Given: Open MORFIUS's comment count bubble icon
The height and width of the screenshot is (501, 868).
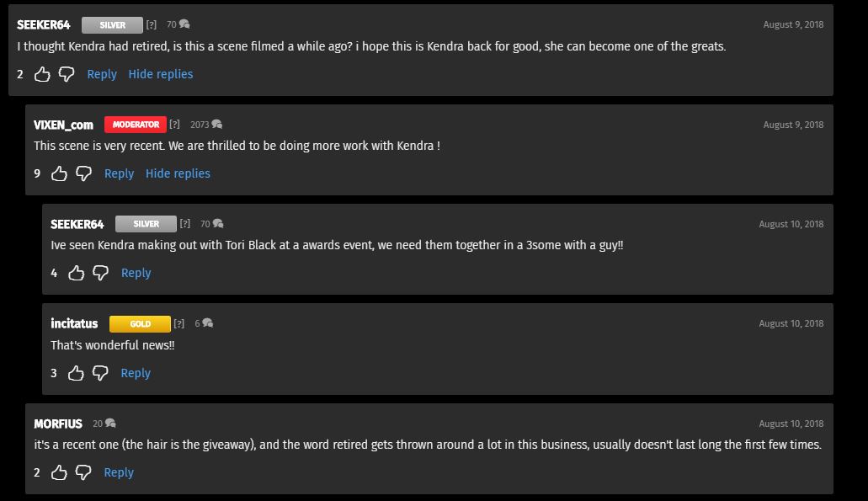Looking at the screenshot, I should point(110,423).
